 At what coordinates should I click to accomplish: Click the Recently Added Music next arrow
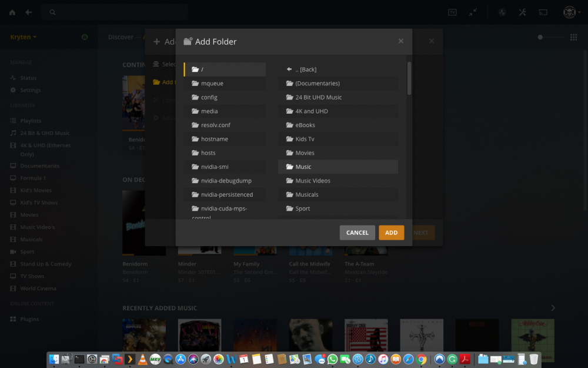(x=553, y=308)
